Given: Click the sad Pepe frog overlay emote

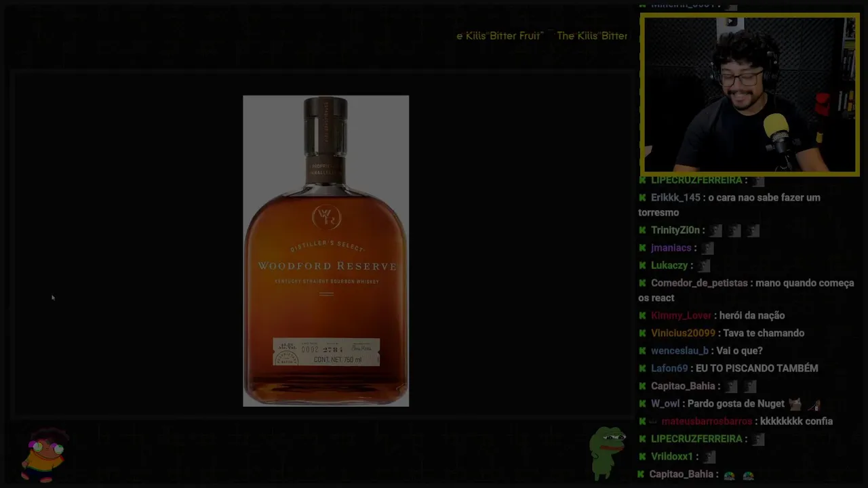Looking at the screenshot, I should click(x=607, y=452).
